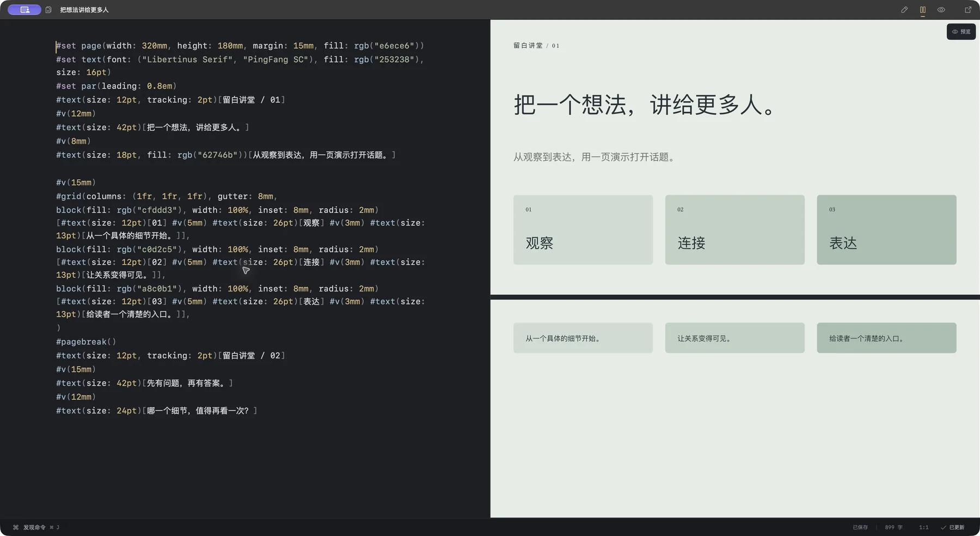Click the 预览 preview button
Image resolution: width=980 pixels, height=536 pixels.
(x=961, y=32)
